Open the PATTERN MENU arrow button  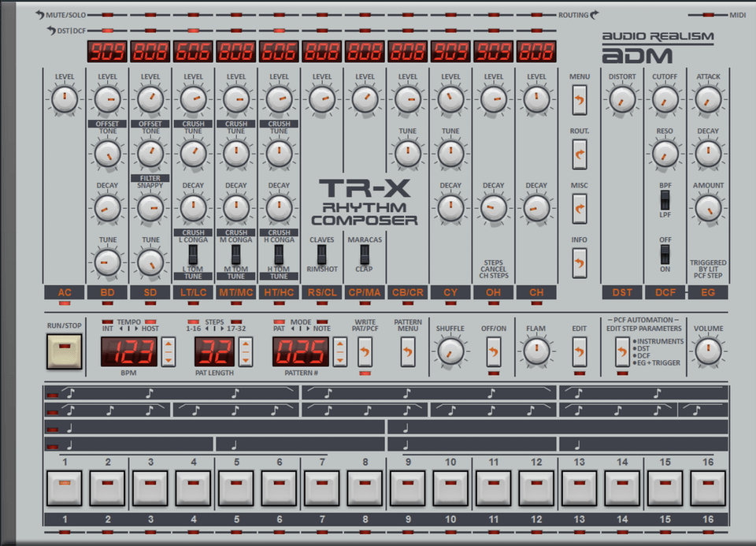408,352
